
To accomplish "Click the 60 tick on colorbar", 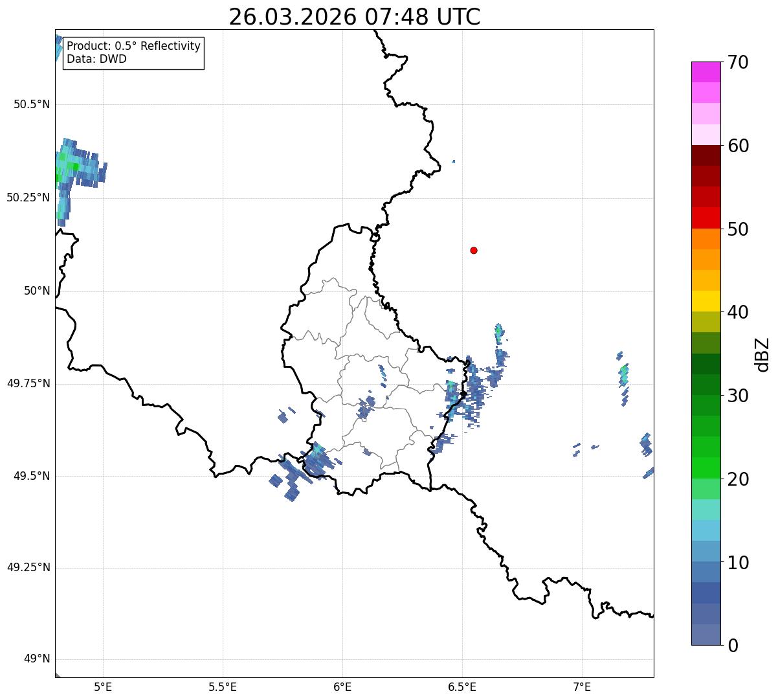I will [738, 146].
